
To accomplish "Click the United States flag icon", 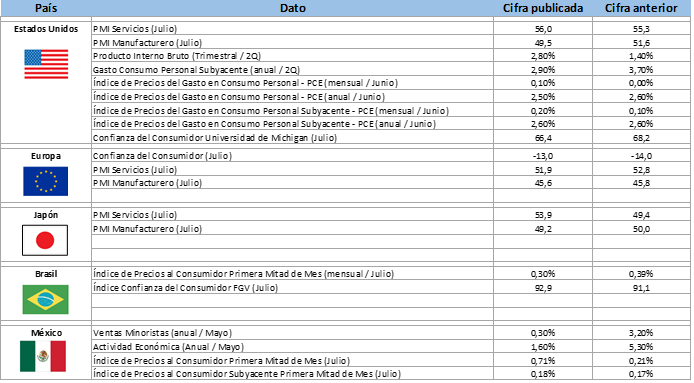I will click(46, 64).
